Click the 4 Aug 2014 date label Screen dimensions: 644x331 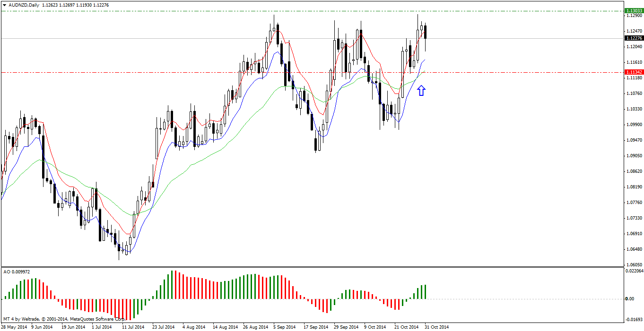pos(193,327)
